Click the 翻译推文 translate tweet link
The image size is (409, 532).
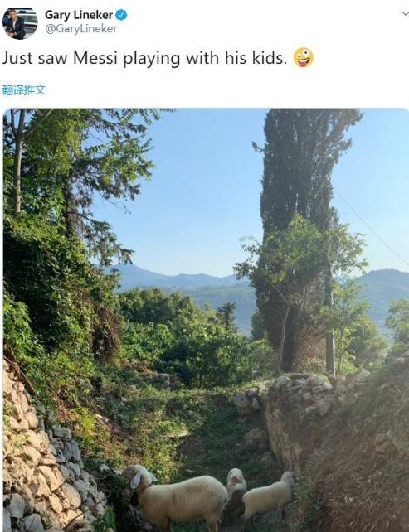point(24,90)
